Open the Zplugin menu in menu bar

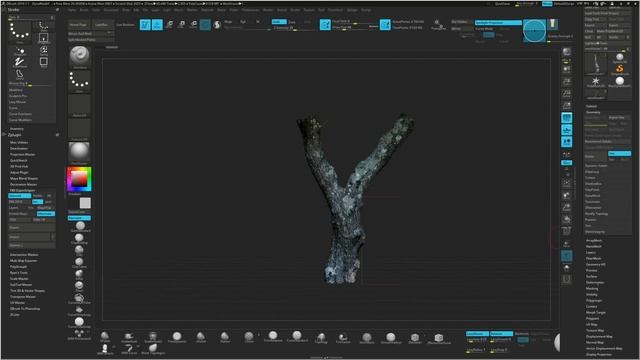pos(352,10)
